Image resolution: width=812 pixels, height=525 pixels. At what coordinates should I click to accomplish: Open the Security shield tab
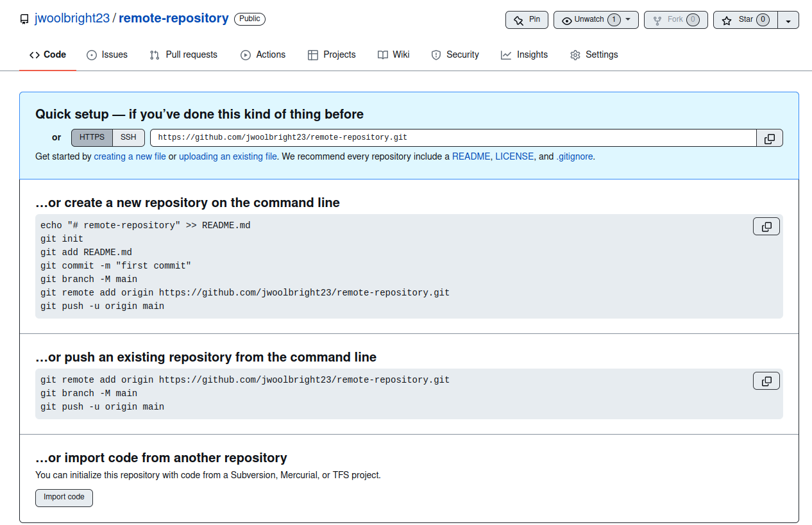click(455, 55)
